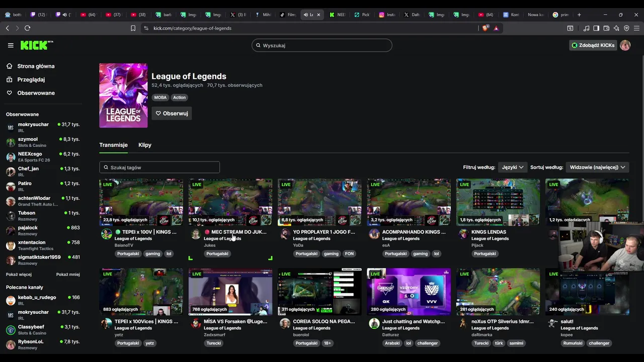This screenshot has width=644, height=362.
Task: Click the challenger tag under Datturaz
Action: tap(428, 343)
